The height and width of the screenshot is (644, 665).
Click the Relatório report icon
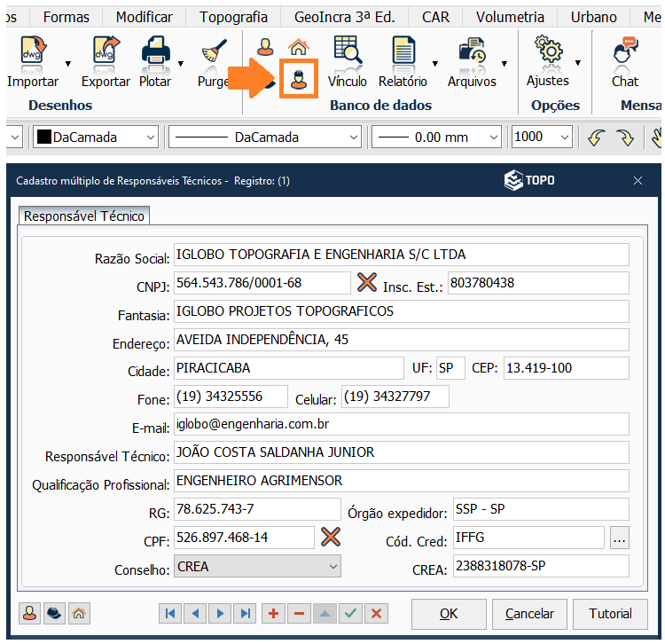pyautogui.click(x=403, y=55)
